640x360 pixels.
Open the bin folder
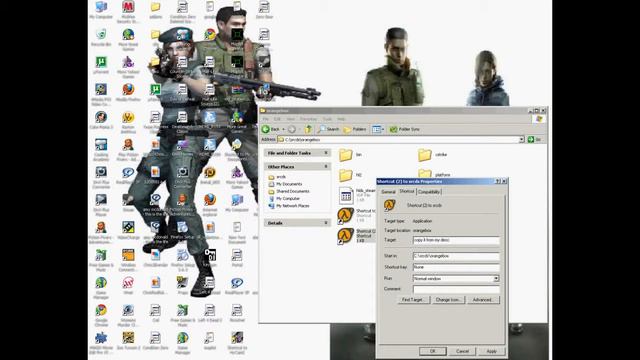[x=346, y=154]
